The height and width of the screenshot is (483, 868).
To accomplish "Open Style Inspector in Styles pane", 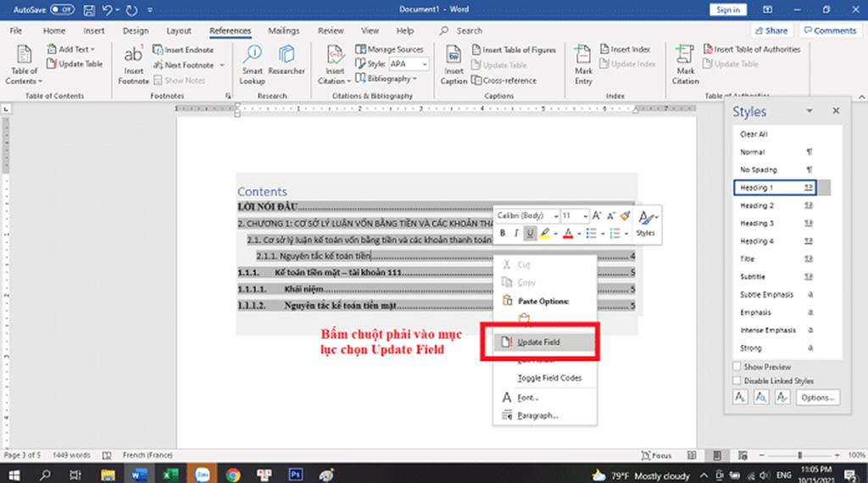I will (x=761, y=397).
